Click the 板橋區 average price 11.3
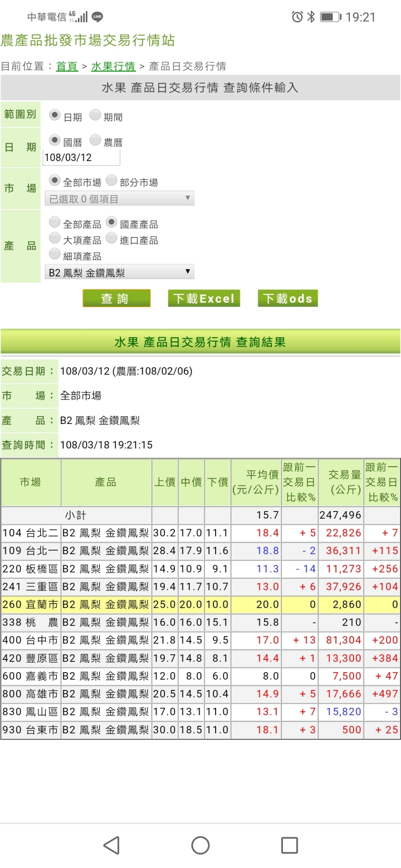 (267, 569)
